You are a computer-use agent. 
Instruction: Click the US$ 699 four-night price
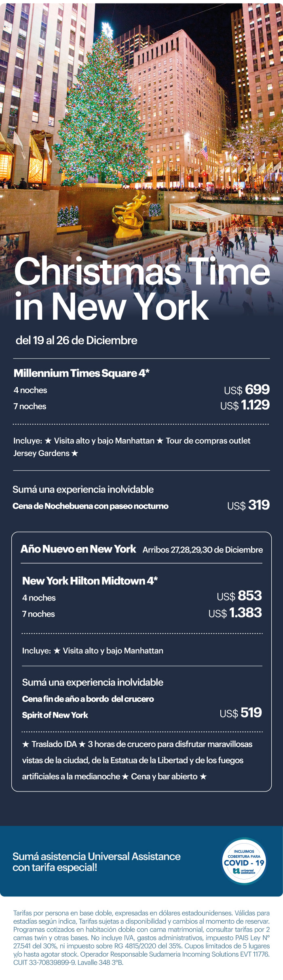click(x=247, y=389)
